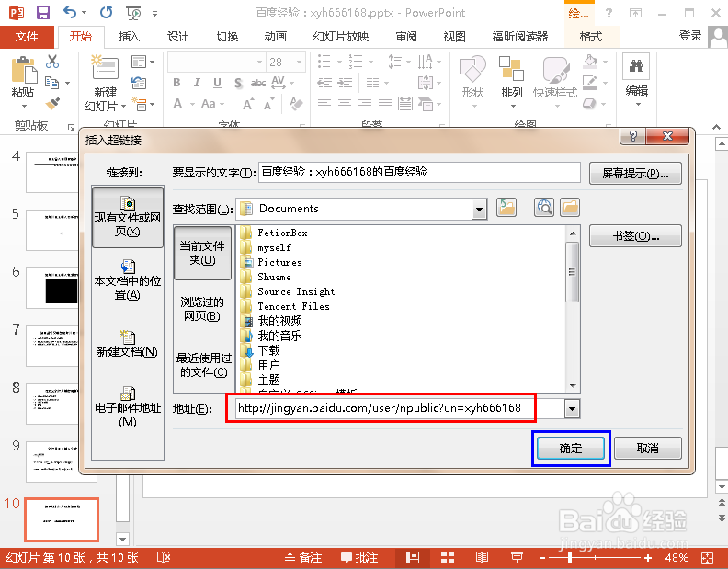The image size is (728, 569).
Task: Toggle Strikethrough abc button
Action: 258,83
